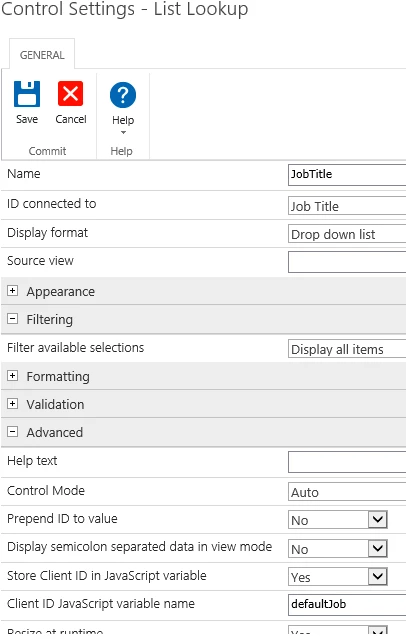Expand the Help button's small dropdown arrow
The image size is (406, 639).
click(123, 132)
